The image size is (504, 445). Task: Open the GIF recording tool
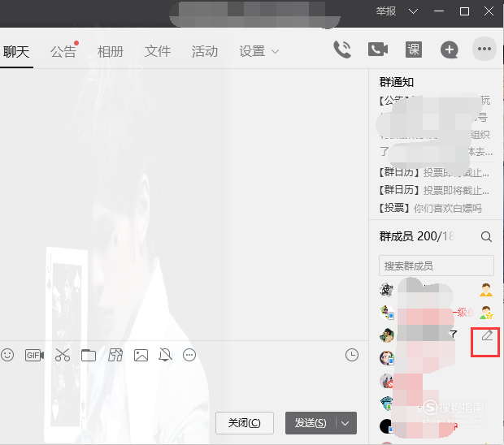point(34,355)
